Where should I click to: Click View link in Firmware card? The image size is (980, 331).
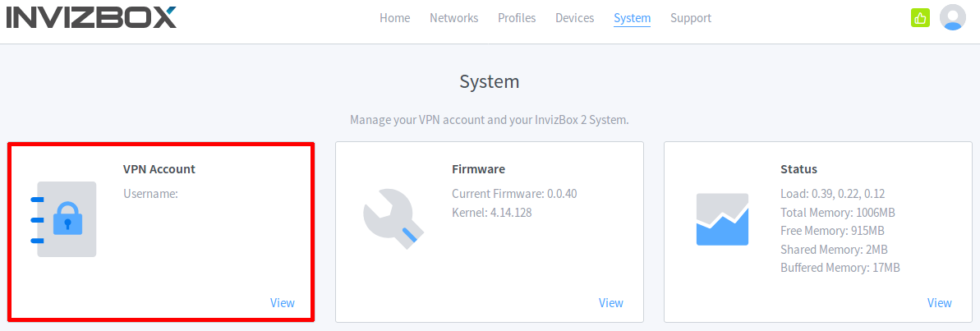(611, 302)
